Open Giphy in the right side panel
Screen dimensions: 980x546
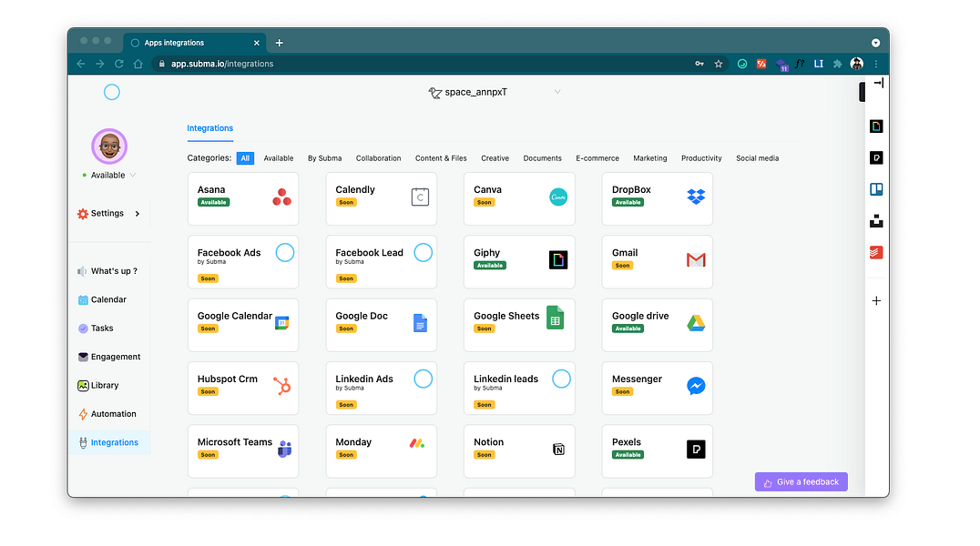pyautogui.click(x=876, y=126)
